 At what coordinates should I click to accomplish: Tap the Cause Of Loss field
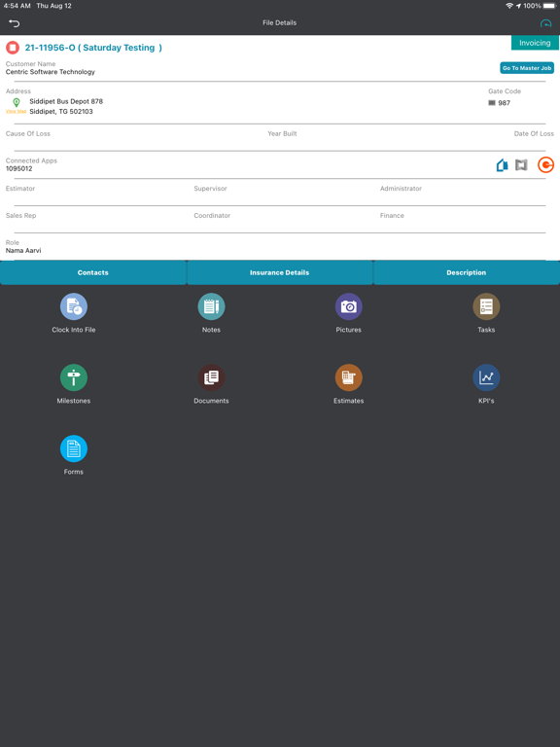click(27, 134)
